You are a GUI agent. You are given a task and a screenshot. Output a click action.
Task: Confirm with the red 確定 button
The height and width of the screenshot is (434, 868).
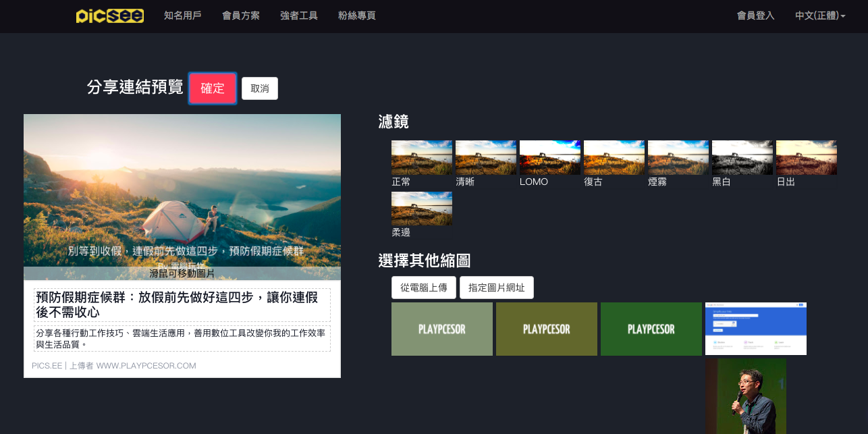pyautogui.click(x=213, y=88)
